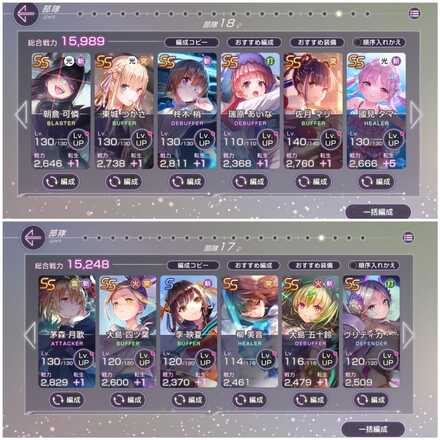Click 順序入れかえ in the 15,989 power panel
Image resolution: width=440 pixels, height=440 pixels.
point(379,42)
